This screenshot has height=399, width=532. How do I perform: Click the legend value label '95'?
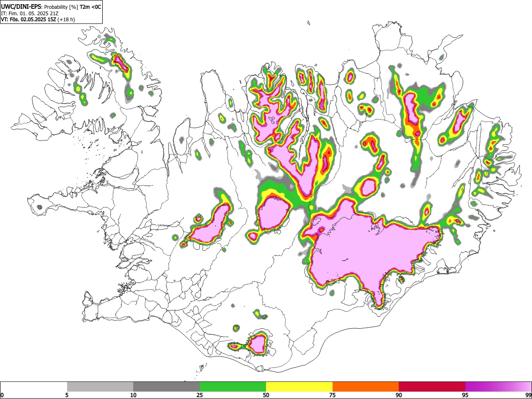(x=465, y=395)
